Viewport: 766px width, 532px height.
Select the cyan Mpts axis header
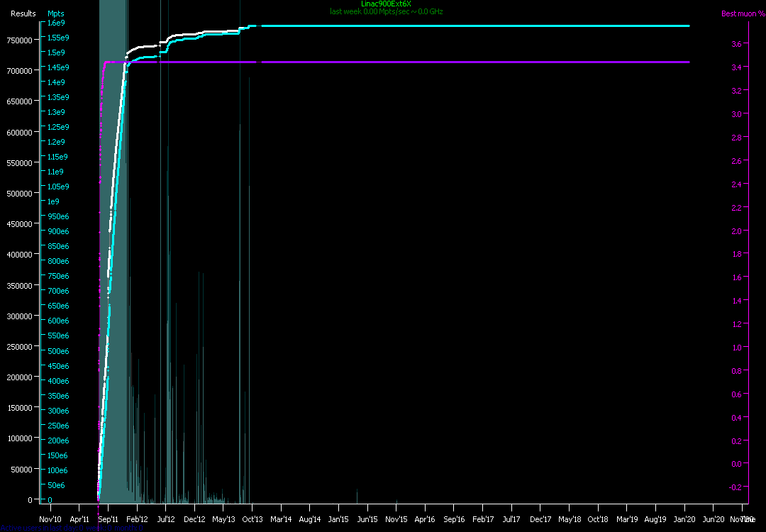[55, 13]
